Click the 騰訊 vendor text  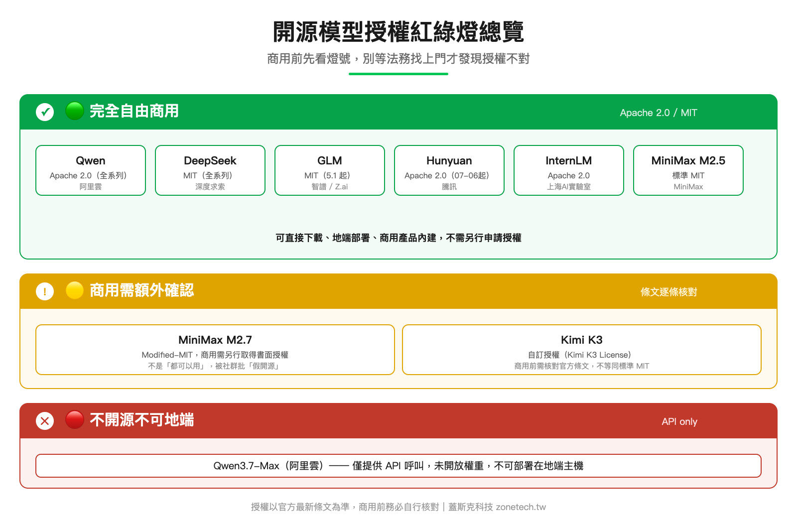(449, 187)
